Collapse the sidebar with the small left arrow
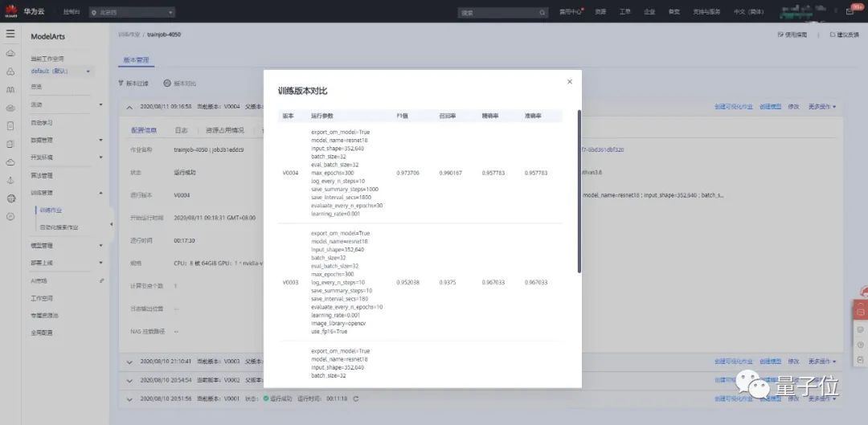Image resolution: width=868 pixels, height=425 pixels. 111,224
